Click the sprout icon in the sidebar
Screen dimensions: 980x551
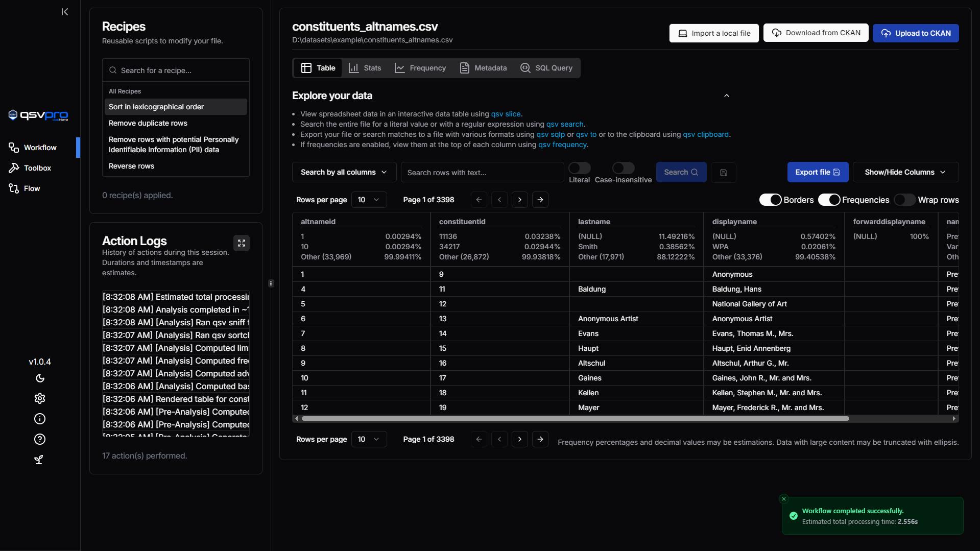(39, 460)
